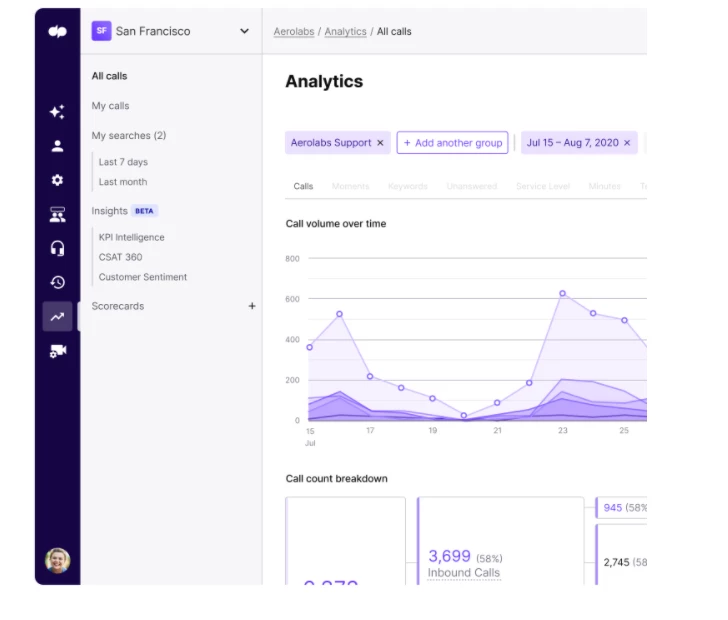This screenshot has height=620, width=728.
Task: Switch to the Moments tab
Action: 351,186
